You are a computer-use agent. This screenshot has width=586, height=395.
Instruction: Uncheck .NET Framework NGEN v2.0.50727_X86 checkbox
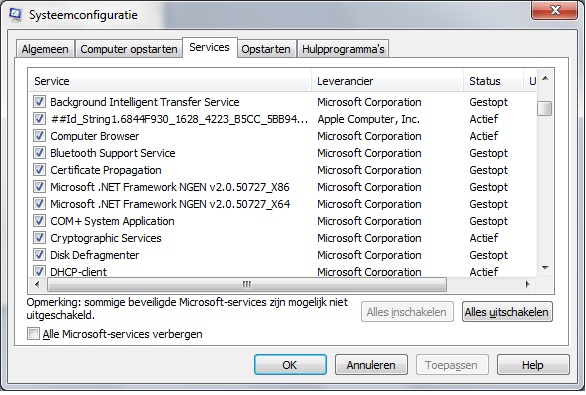[39, 187]
